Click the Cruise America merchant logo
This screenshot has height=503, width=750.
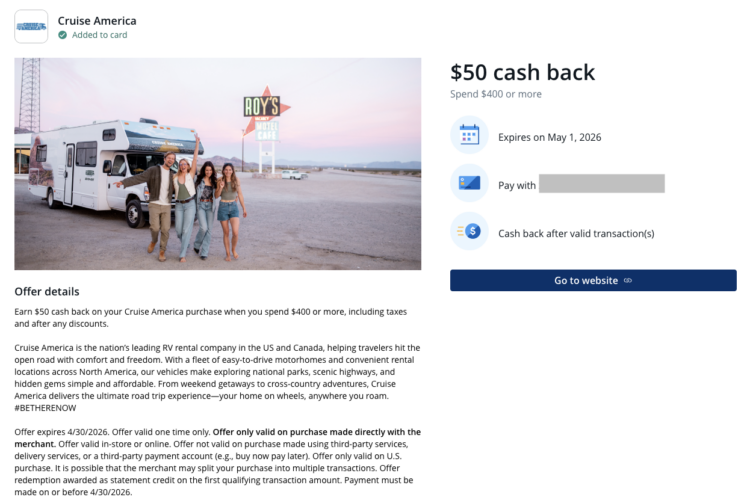[31, 26]
